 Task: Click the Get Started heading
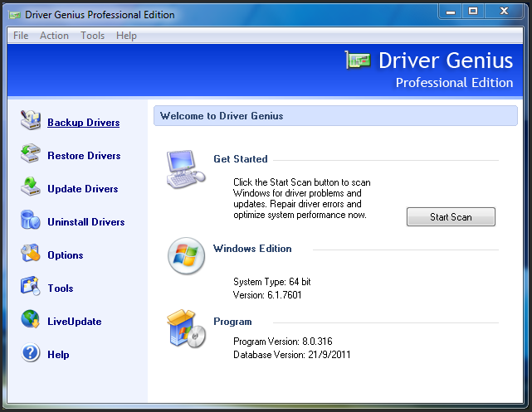coord(241,159)
